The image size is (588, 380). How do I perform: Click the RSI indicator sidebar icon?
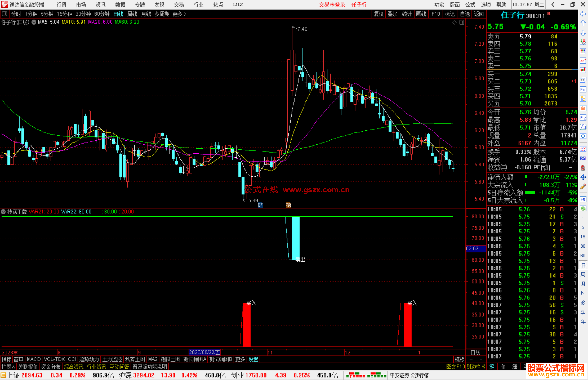pos(583,158)
